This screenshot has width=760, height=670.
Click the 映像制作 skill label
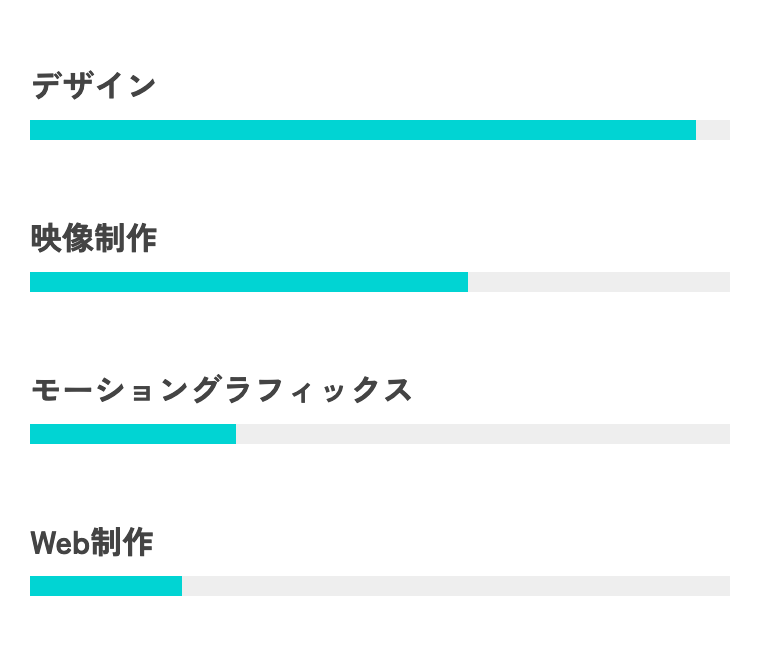(x=93, y=239)
